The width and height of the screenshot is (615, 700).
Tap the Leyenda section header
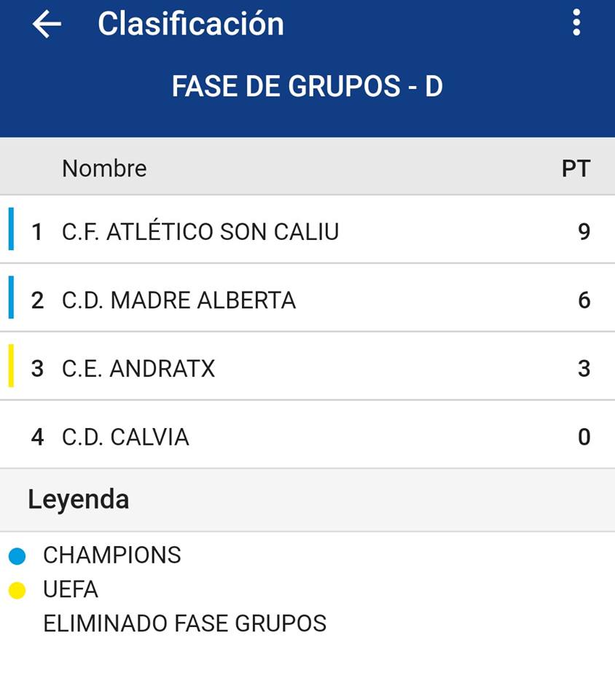(79, 499)
